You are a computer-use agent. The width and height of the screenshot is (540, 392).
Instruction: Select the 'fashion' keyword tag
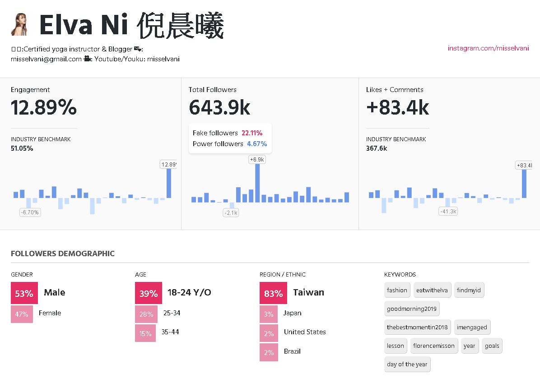point(397,290)
